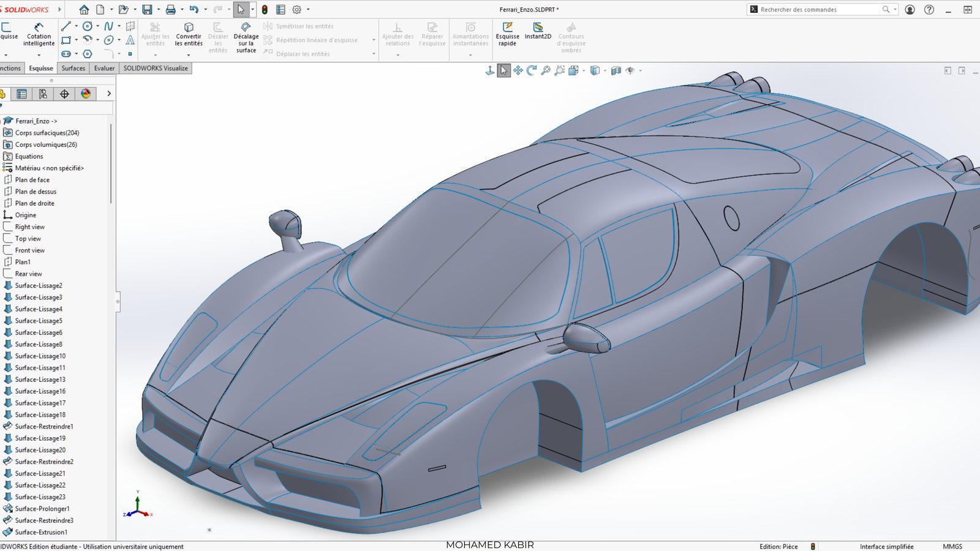
Task: Open the DisplayManager color wheel tab
Action: click(86, 94)
